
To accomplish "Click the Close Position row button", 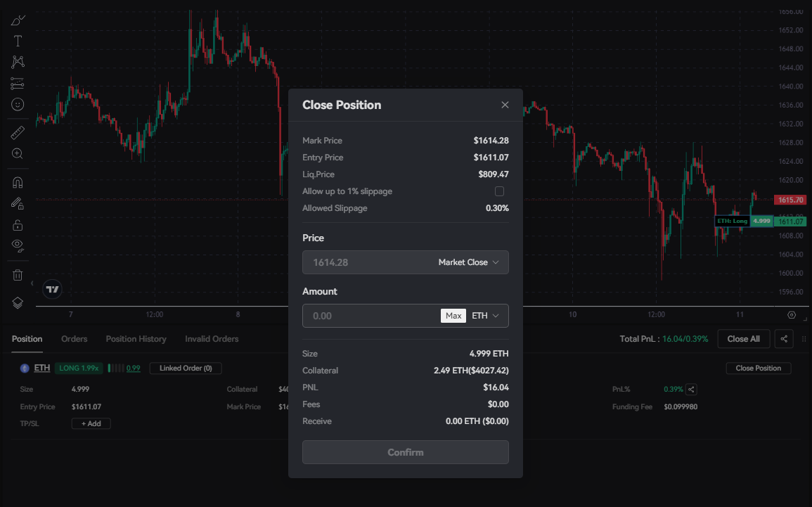I will coord(758,368).
